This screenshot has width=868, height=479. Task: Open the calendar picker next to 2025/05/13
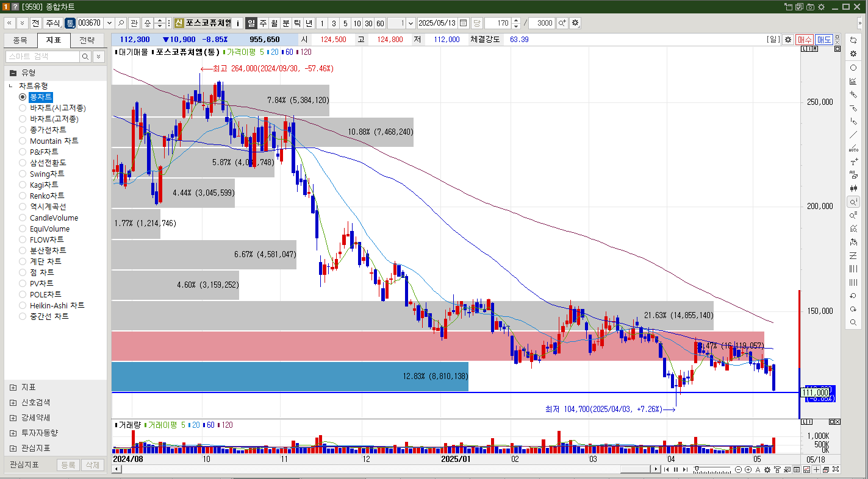(x=463, y=23)
